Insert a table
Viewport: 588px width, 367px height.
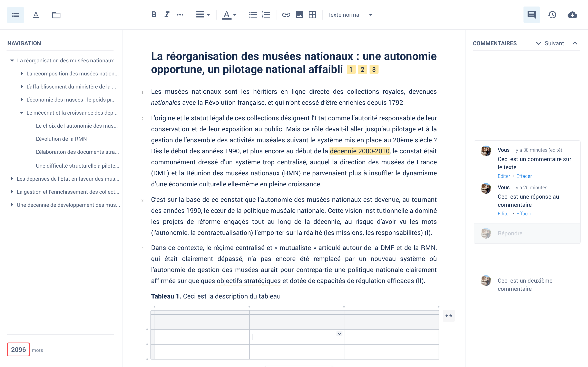pos(312,15)
